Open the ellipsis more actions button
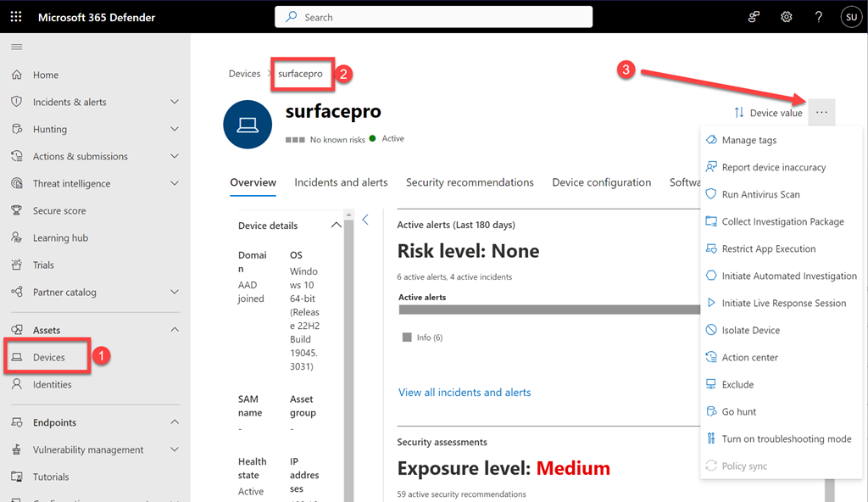Screen dimensions: 868x502 click(821, 113)
